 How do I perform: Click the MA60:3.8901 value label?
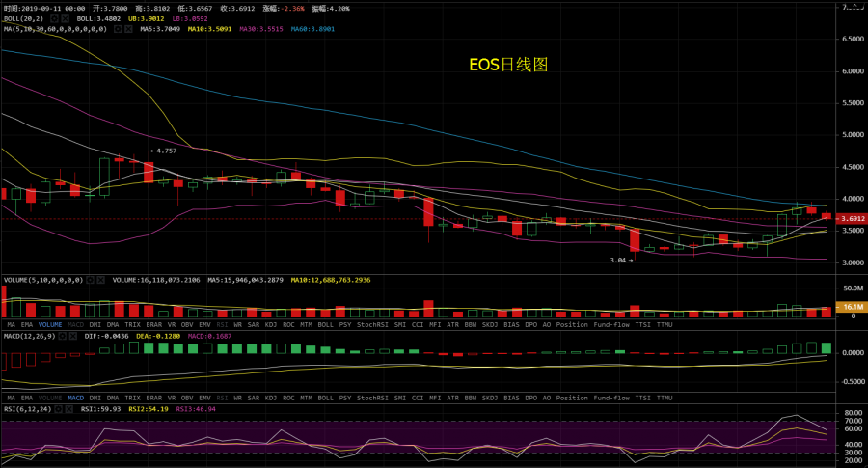(x=312, y=29)
